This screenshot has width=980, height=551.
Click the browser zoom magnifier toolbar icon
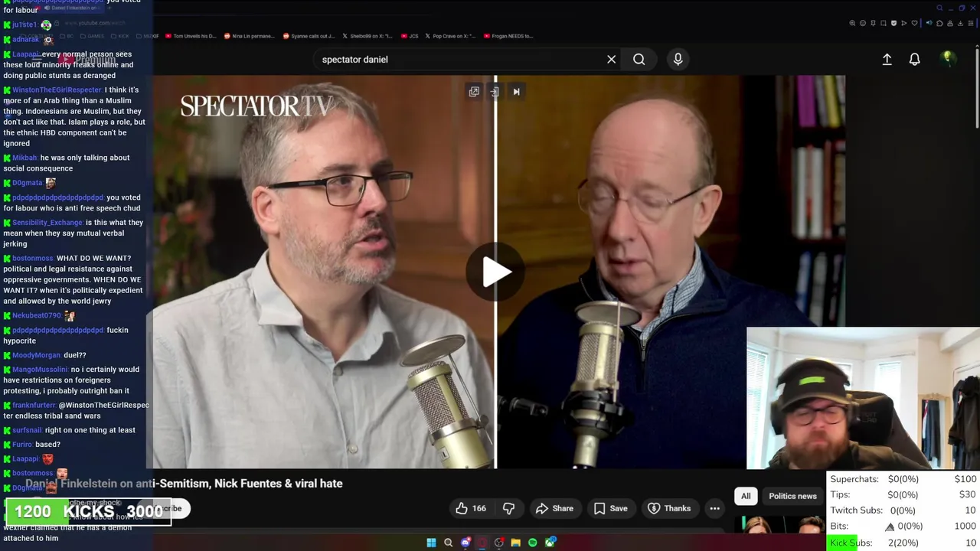[852, 23]
